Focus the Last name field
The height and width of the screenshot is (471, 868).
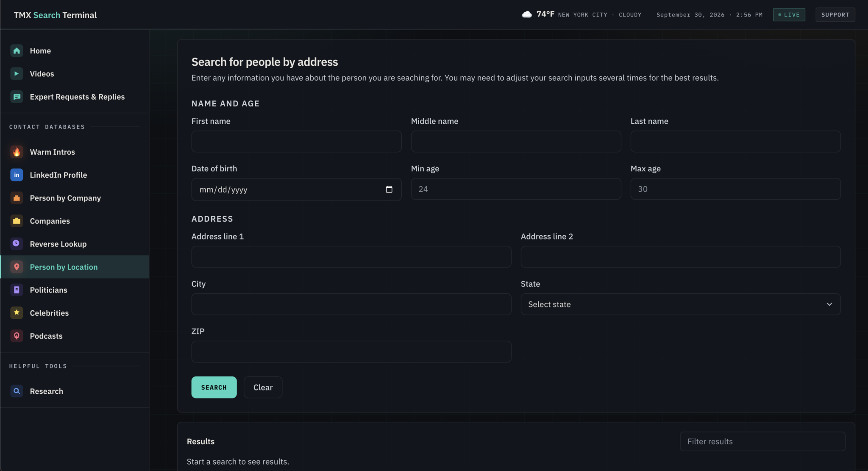pyautogui.click(x=735, y=142)
